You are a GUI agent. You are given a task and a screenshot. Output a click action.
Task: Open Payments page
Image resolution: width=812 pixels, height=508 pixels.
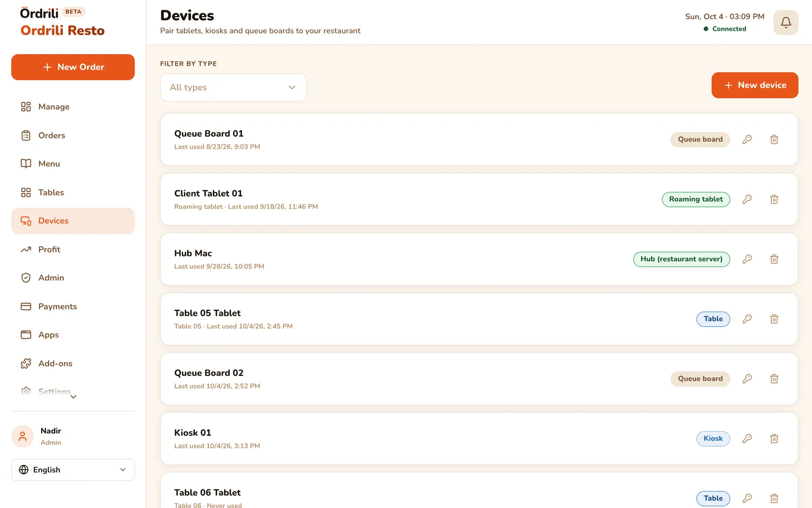[x=73, y=306]
